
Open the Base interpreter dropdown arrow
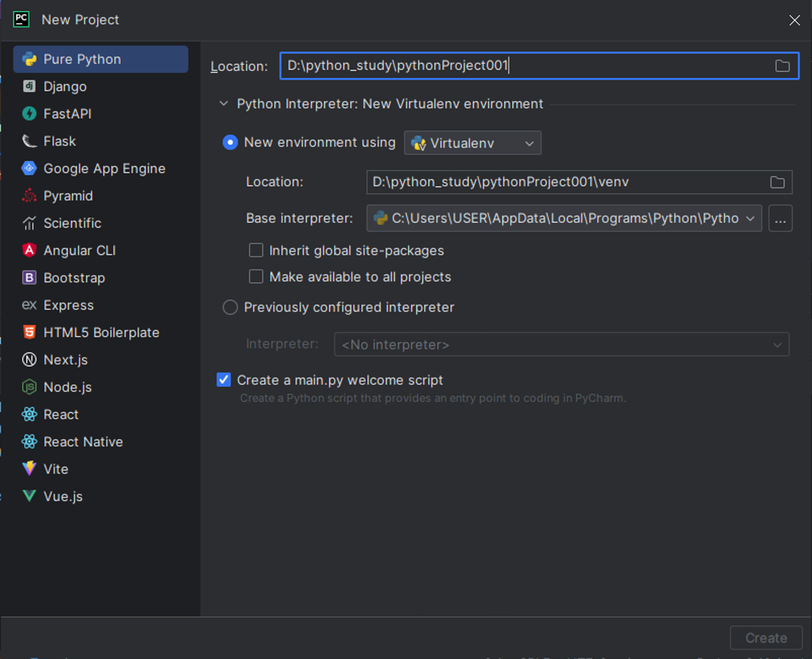tap(750, 219)
